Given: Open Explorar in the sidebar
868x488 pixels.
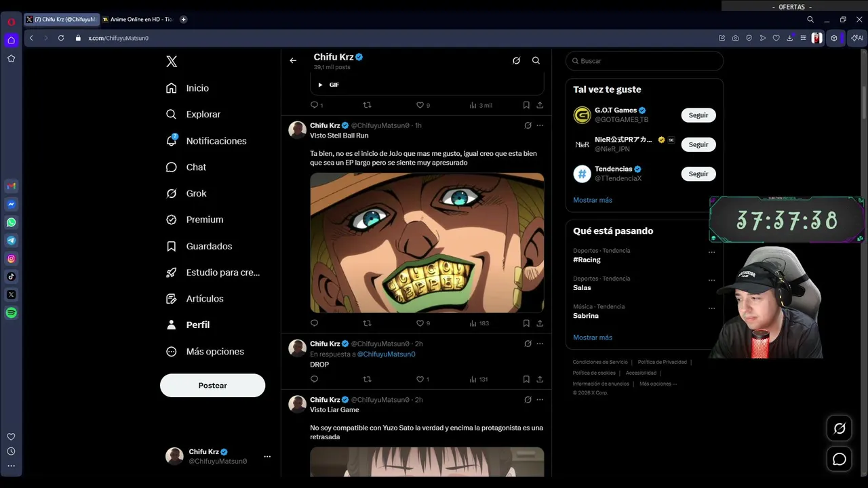Looking at the screenshot, I should [194, 115].
